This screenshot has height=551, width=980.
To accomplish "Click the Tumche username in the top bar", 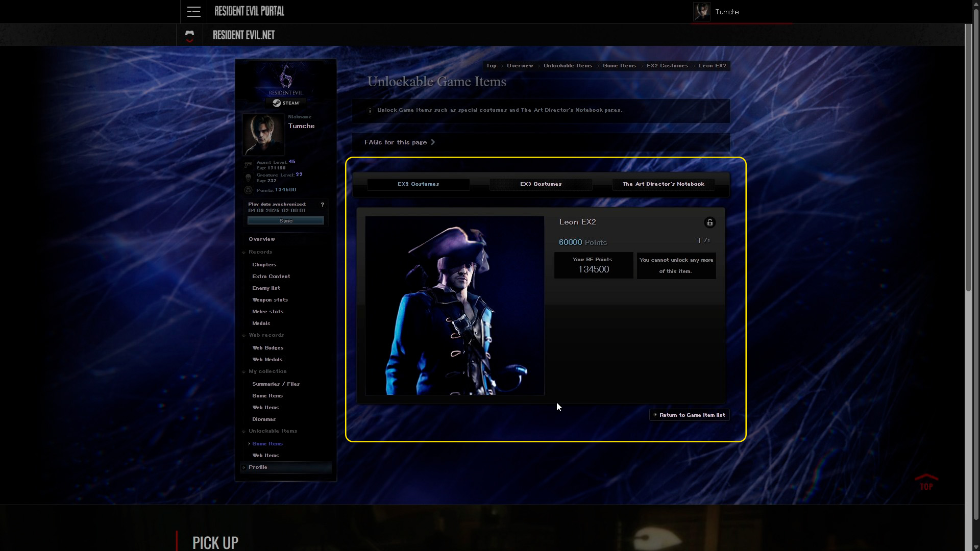I will click(727, 12).
